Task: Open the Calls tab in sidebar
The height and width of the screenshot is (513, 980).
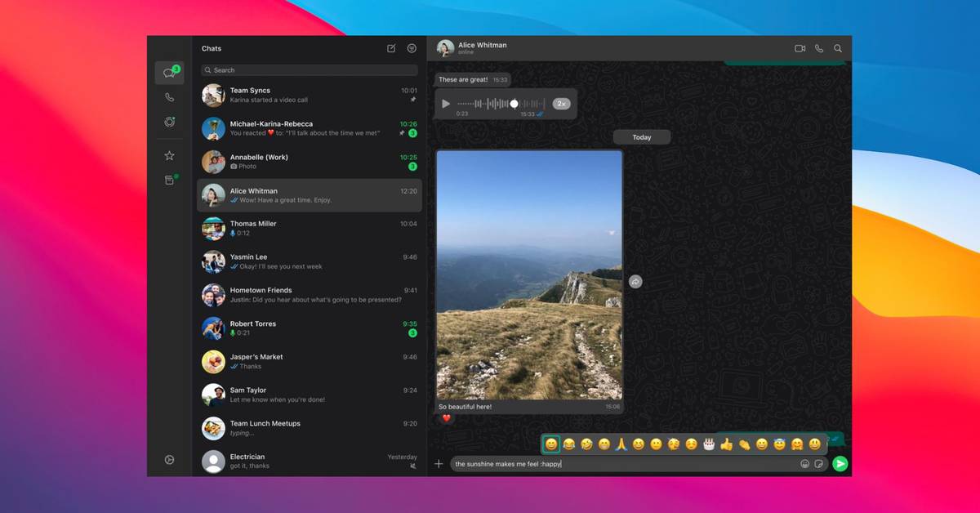Action: [x=169, y=97]
